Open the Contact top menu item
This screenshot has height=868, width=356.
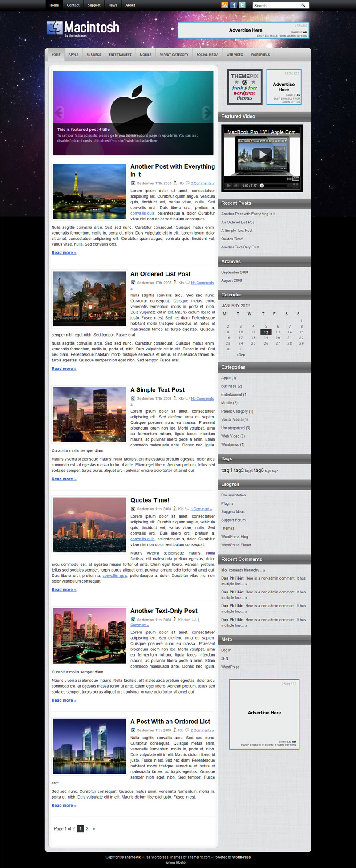pos(73,5)
